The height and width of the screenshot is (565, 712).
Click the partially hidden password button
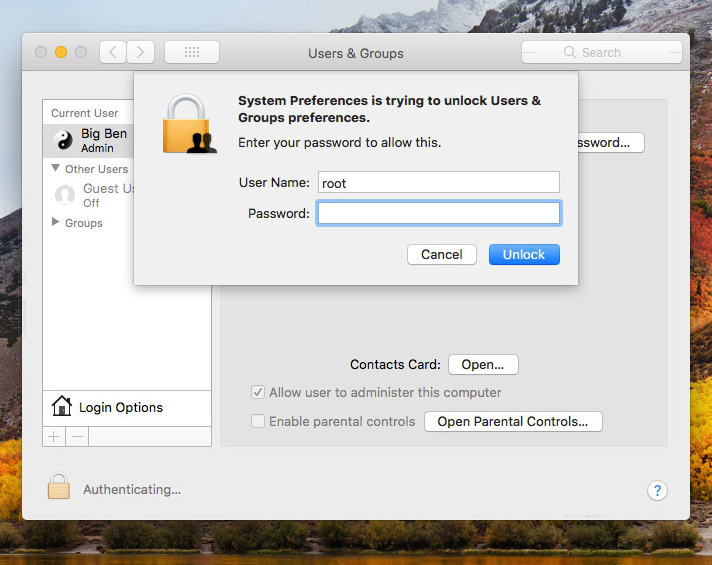tap(611, 143)
